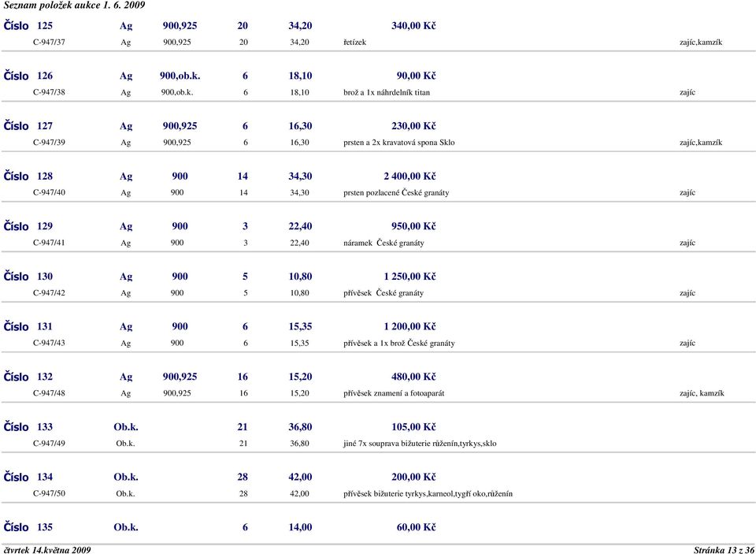Select 'přívěsek znamení a fotoaparát' description
756x554 pixels.
[394, 393]
